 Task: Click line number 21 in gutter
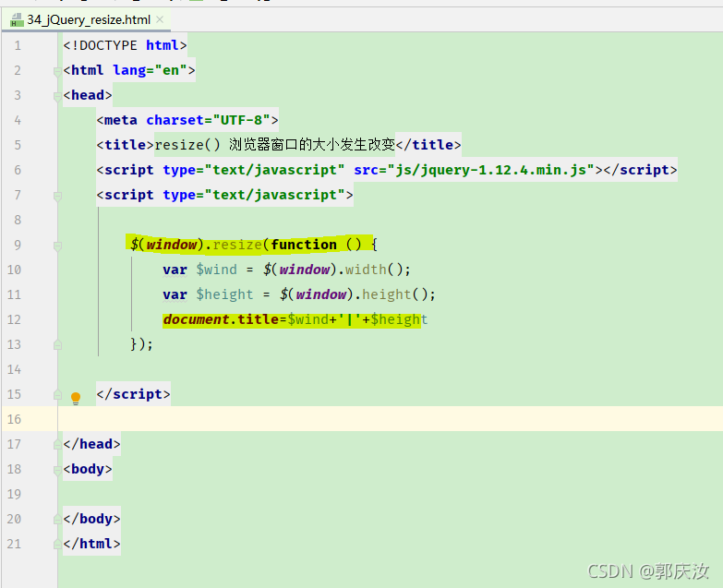coord(14,544)
